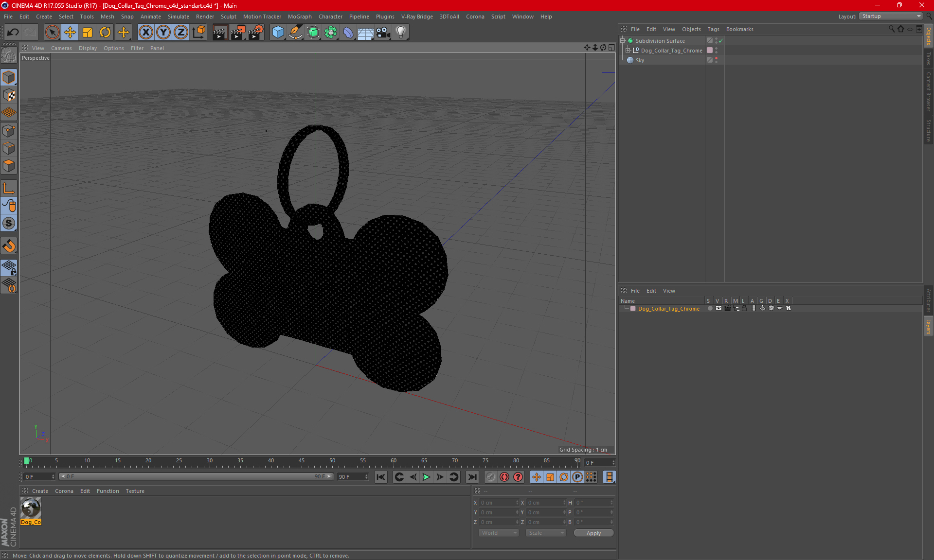The image size is (934, 560).
Task: Click the Undo arrow icon
Action: point(13,33)
